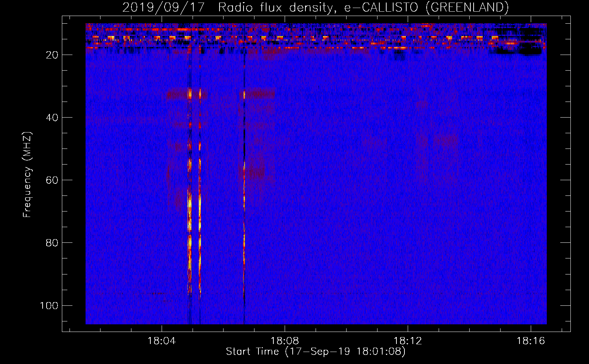Click the 80 MHz y-axis tick label

(52, 243)
